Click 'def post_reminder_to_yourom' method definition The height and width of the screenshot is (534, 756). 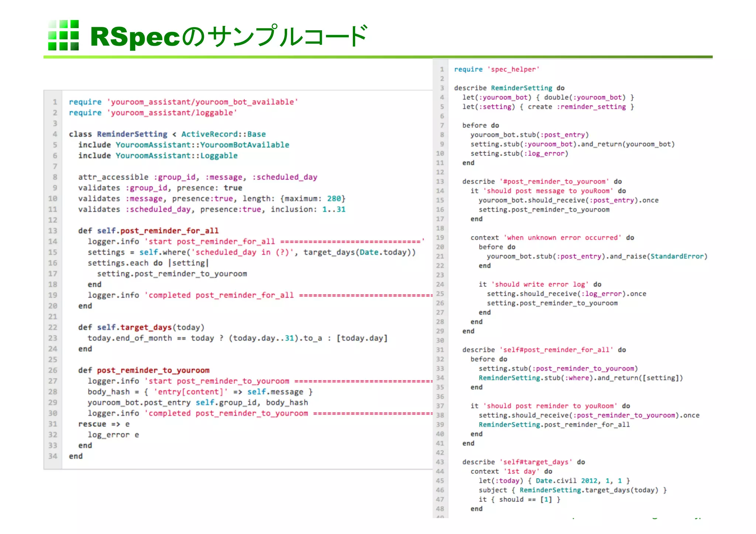[144, 370]
